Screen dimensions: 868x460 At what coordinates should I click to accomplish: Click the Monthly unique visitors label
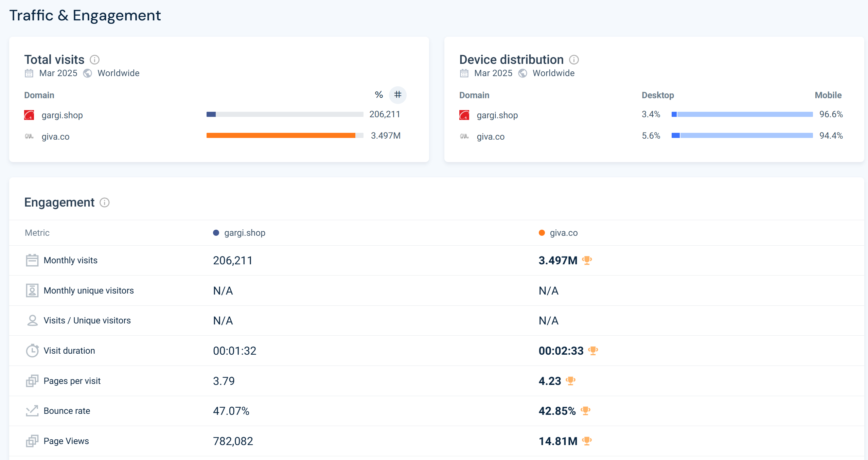(88, 290)
